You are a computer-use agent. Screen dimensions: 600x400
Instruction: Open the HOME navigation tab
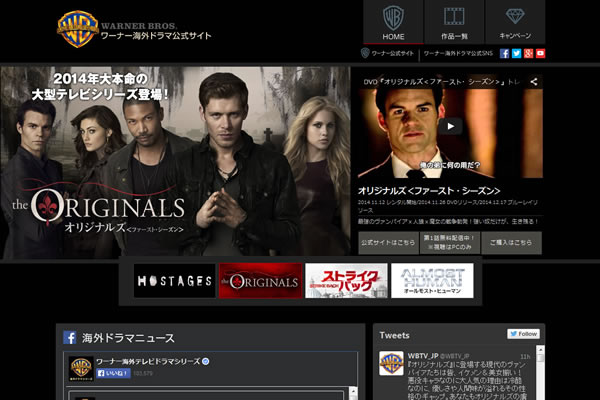pyautogui.click(x=393, y=22)
